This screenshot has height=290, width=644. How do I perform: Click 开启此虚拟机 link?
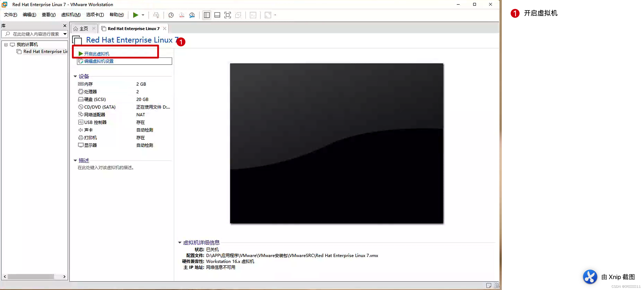(x=96, y=54)
